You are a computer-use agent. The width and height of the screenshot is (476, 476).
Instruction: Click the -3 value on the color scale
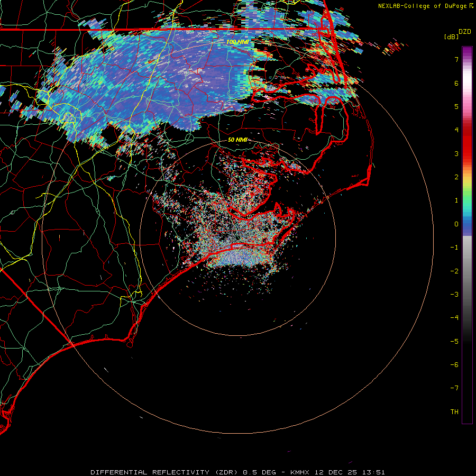[x=454, y=295]
